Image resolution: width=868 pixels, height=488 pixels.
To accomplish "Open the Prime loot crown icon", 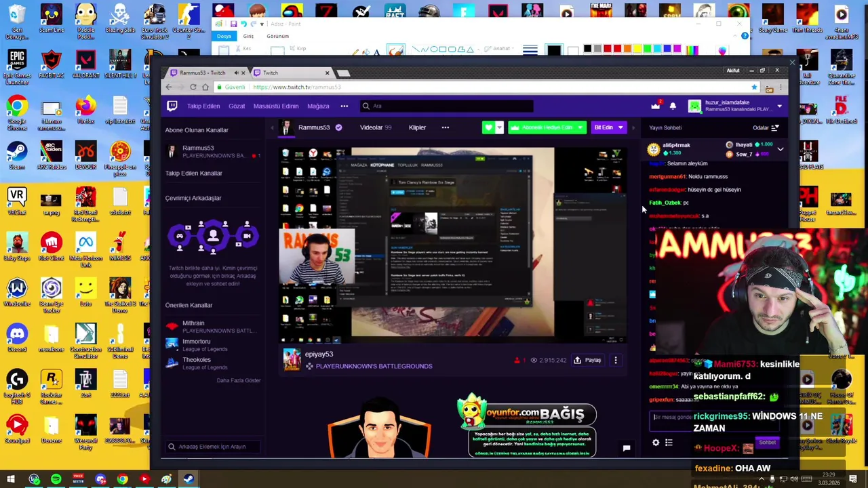I will pos(655,106).
